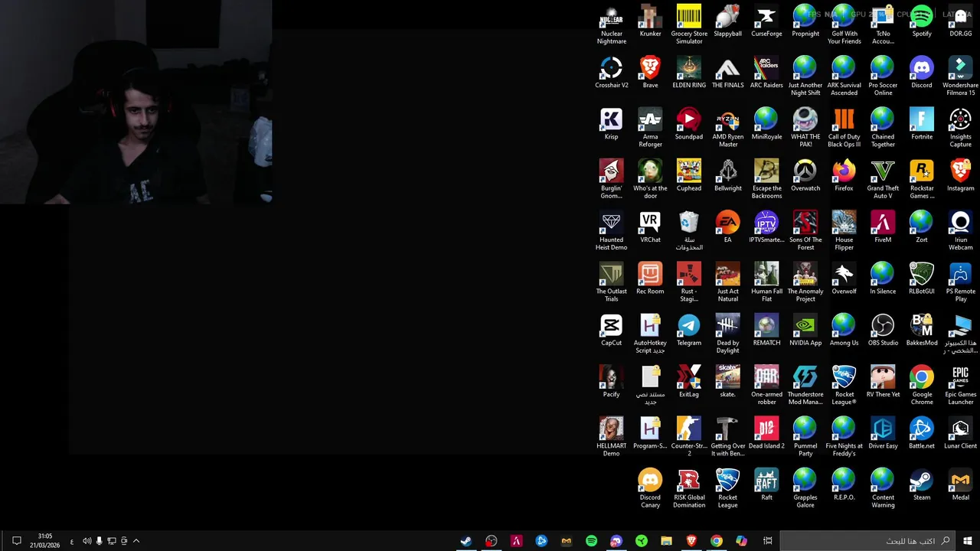Open Task View from the taskbar

(767, 541)
